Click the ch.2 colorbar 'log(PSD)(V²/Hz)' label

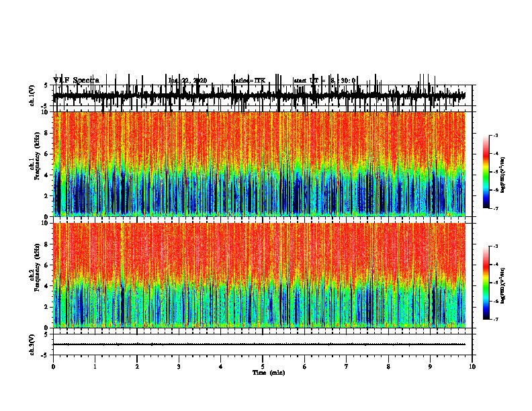point(502,285)
